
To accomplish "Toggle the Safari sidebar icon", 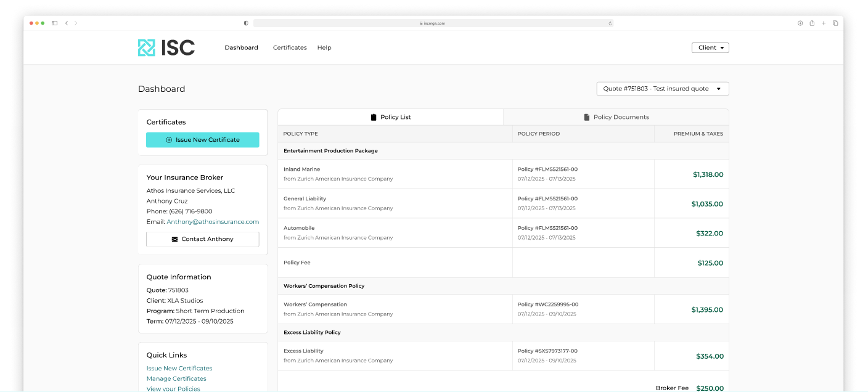I will [x=54, y=23].
